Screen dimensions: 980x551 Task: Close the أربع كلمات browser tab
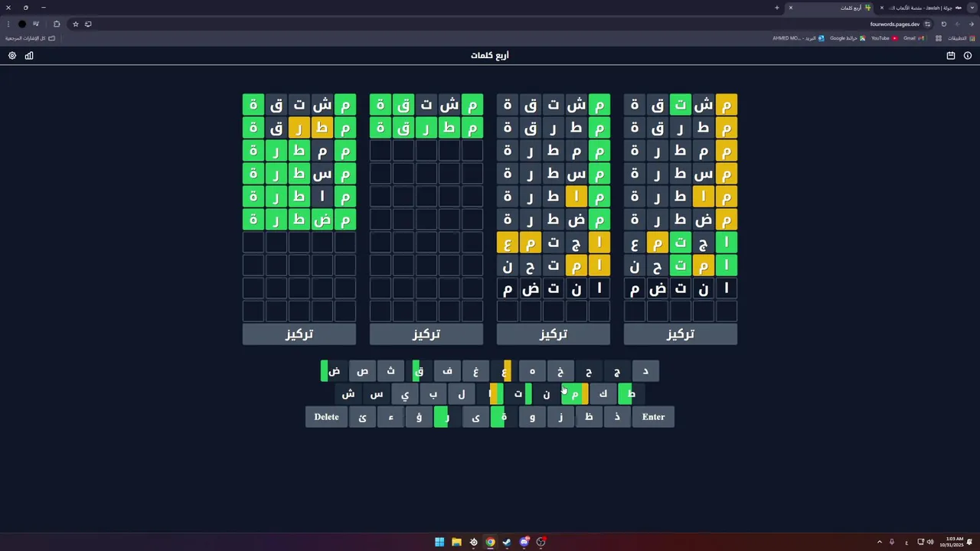pyautogui.click(x=790, y=8)
